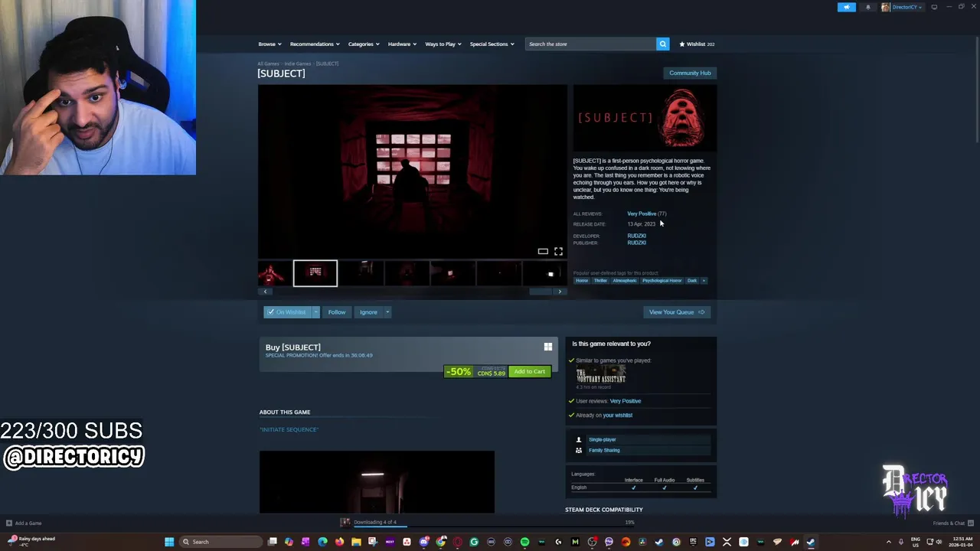Click the User reviews Very Positive link
Viewport: 980px width, 551px height.
tap(626, 401)
